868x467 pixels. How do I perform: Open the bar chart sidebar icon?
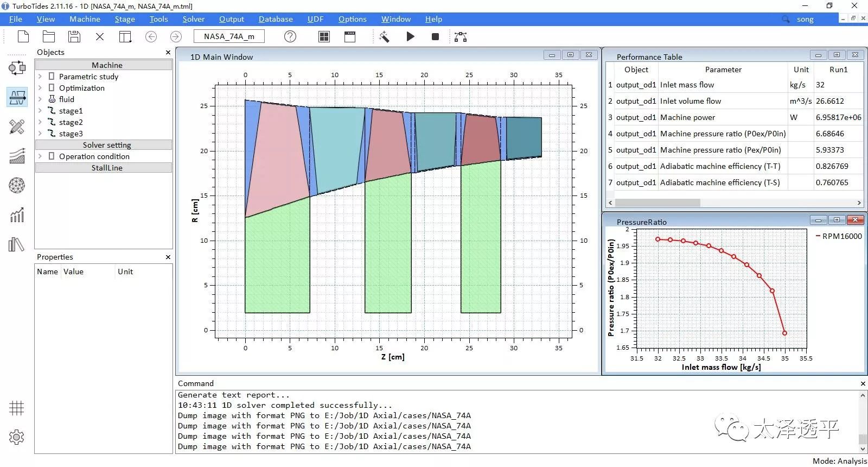(x=17, y=215)
